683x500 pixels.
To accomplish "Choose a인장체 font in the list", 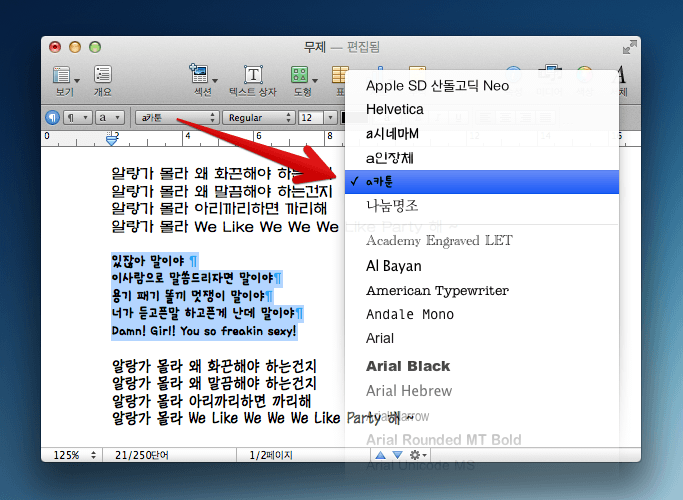I will [482, 158].
